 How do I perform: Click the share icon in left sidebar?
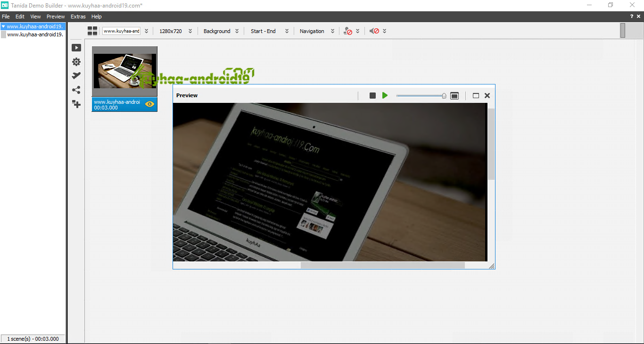pyautogui.click(x=76, y=90)
